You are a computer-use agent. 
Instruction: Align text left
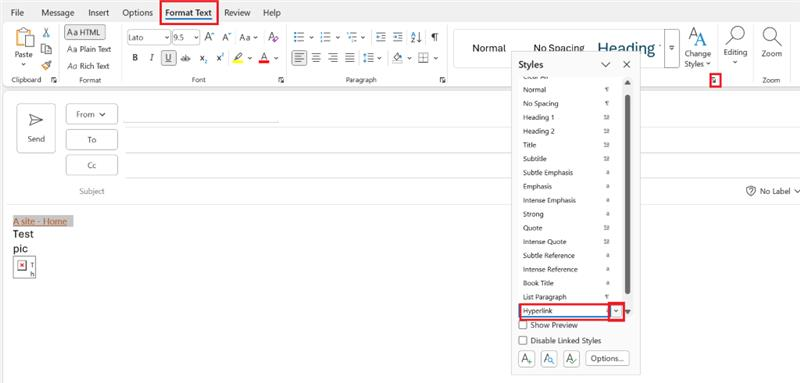(x=299, y=58)
